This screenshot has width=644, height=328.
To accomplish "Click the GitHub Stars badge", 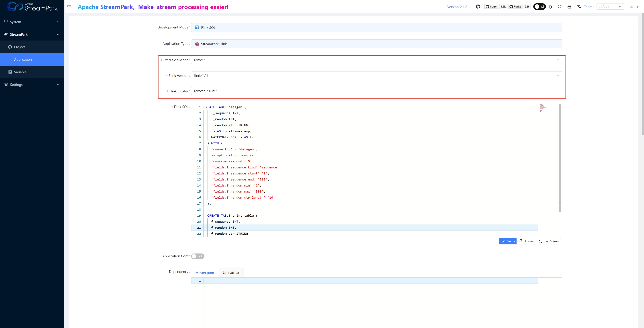I will click(x=491, y=7).
